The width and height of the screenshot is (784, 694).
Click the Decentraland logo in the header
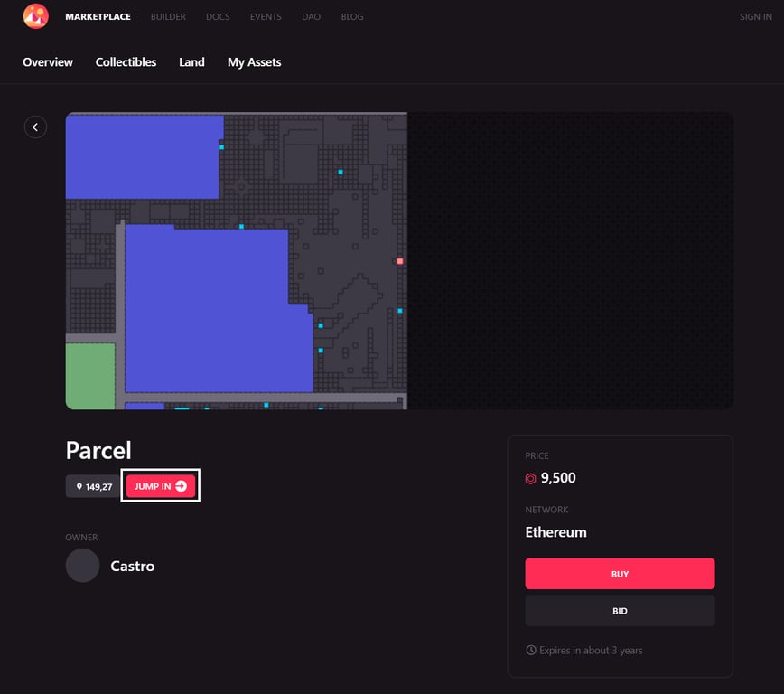tap(36, 16)
